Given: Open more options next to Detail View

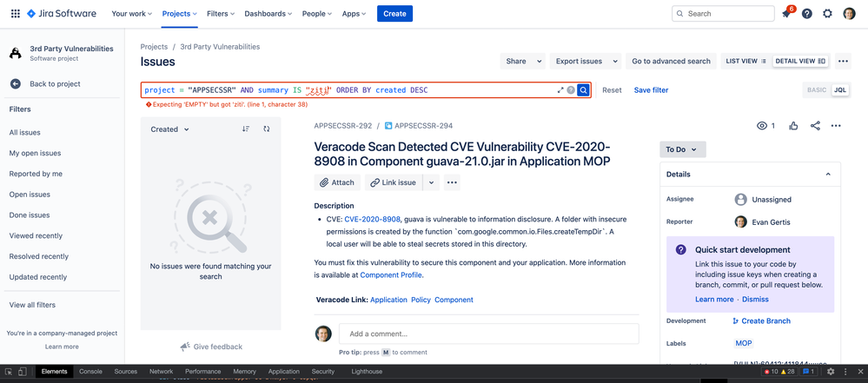Looking at the screenshot, I should point(843,61).
